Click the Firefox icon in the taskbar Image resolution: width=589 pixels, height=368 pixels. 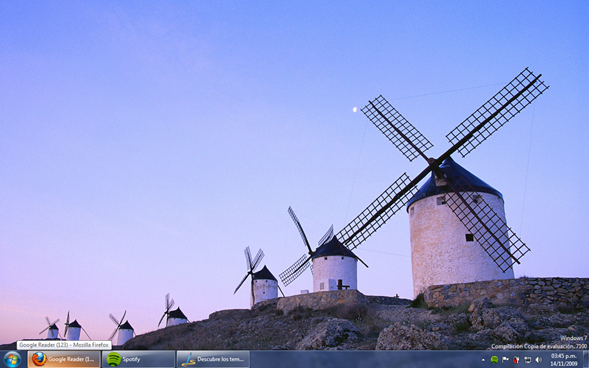click(x=39, y=359)
